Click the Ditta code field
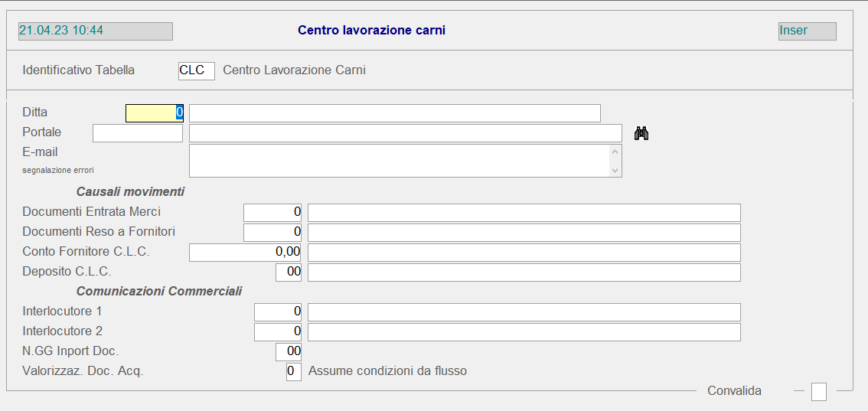Screen dimensions: 868x411 pyautogui.click(x=154, y=113)
